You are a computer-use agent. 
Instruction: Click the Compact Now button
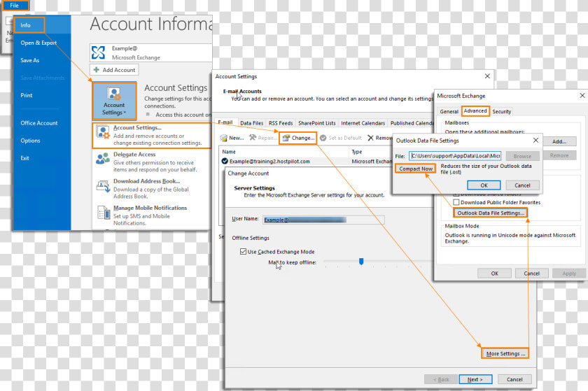[416, 169]
